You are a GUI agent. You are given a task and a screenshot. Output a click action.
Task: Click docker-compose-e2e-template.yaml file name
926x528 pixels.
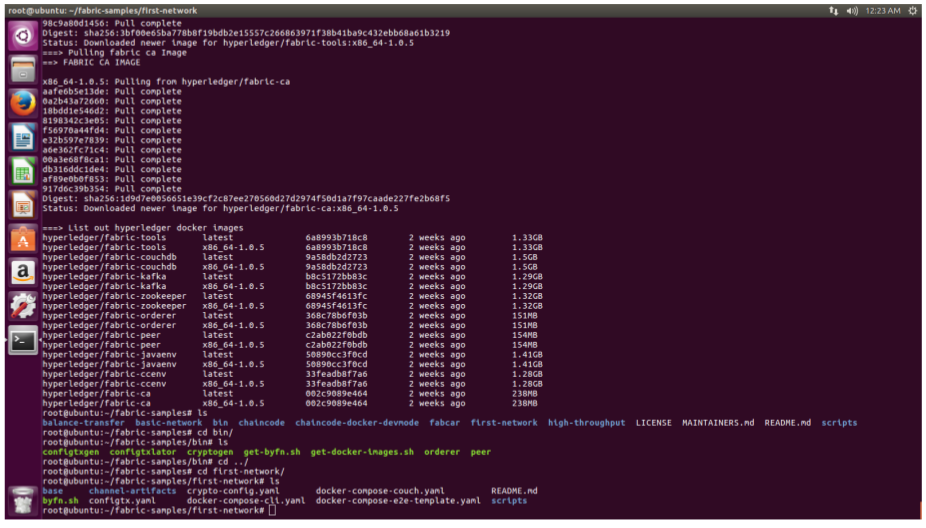398,501
